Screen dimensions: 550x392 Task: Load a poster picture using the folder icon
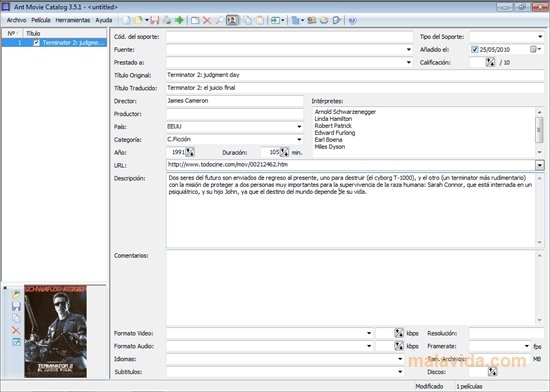pos(16,295)
